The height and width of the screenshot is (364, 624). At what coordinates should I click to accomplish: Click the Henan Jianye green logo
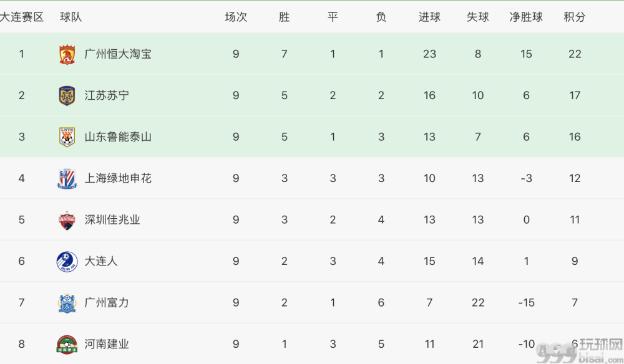click(67, 344)
